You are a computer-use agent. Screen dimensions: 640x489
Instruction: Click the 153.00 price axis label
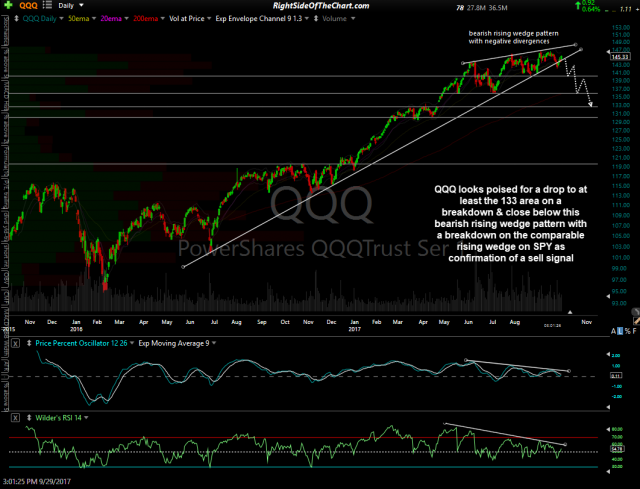[x=620, y=27]
